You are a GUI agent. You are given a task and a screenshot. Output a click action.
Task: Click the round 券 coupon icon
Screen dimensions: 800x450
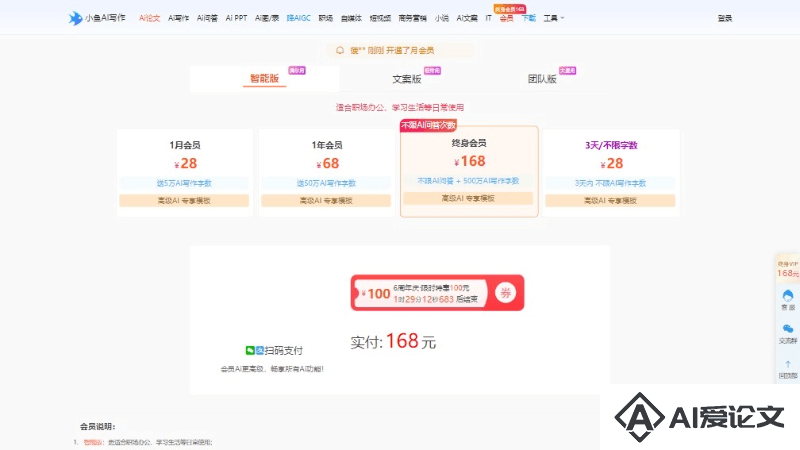pyautogui.click(x=505, y=293)
